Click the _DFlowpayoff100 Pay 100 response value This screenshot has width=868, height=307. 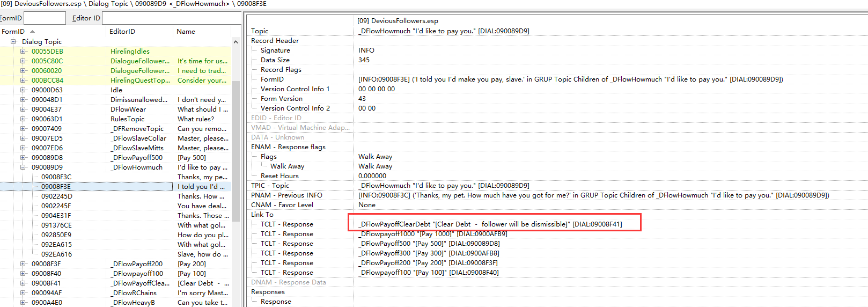pyautogui.click(x=428, y=272)
